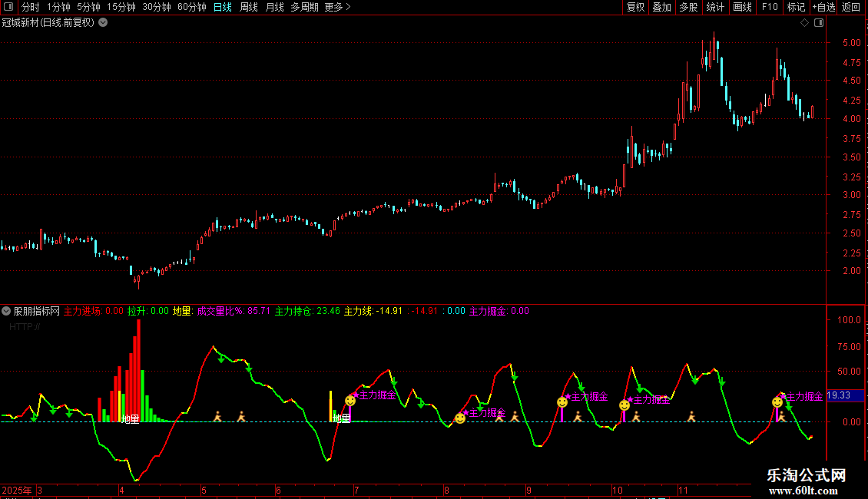Open the 多周期 multi-period view
This screenshot has height=499, width=868.
click(x=304, y=7)
